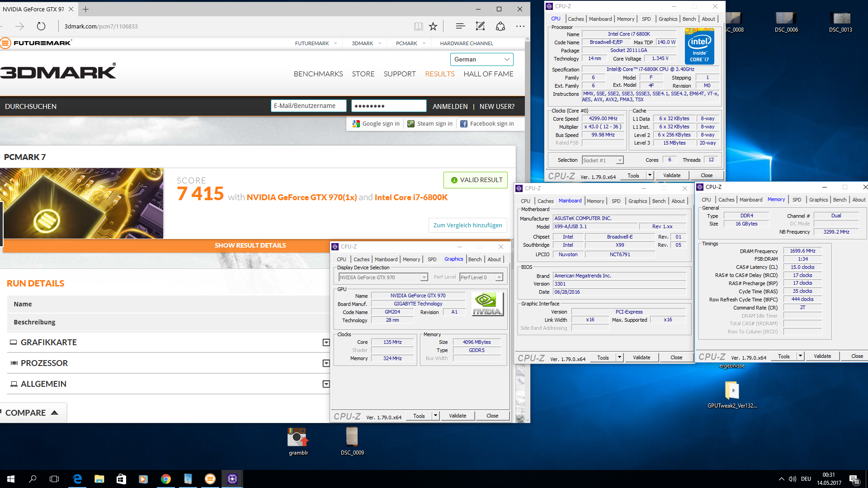Click the browser address bar
Image resolution: width=868 pixels, height=488 pixels.
[235, 26]
